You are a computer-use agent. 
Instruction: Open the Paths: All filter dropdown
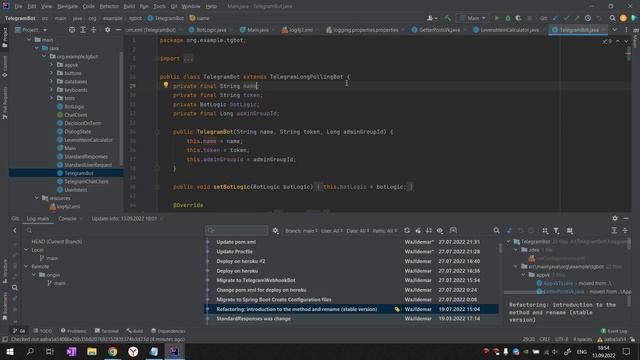pyautogui.click(x=385, y=231)
